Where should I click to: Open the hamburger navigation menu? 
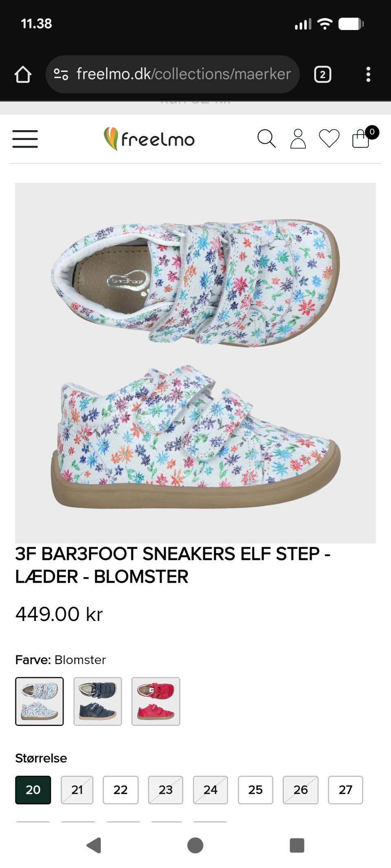point(25,139)
